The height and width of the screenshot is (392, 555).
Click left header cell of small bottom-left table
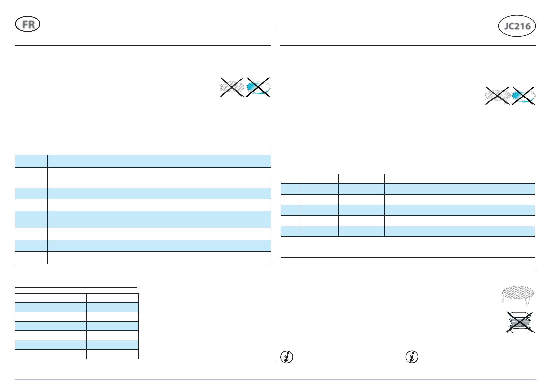point(51,298)
